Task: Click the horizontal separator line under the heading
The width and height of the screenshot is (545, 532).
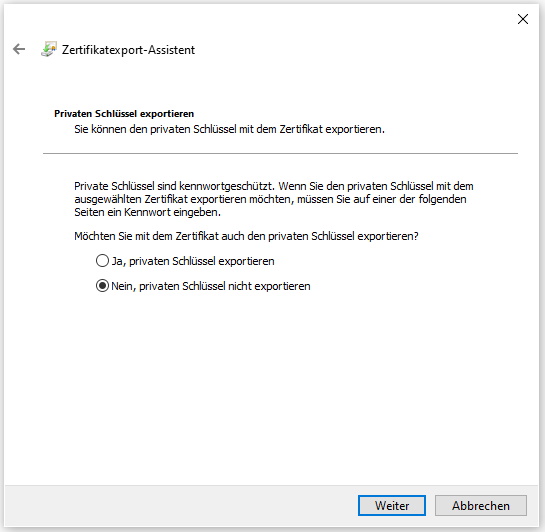Action: click(280, 153)
